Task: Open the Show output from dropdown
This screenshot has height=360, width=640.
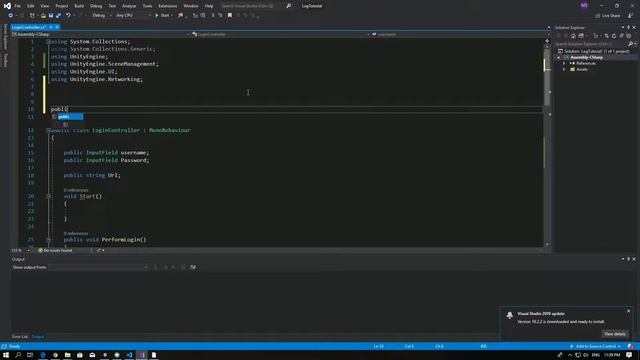Action: (x=98, y=267)
